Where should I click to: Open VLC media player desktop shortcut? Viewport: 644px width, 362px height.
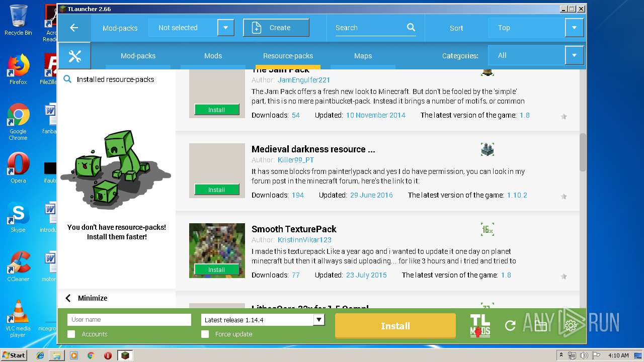(x=18, y=319)
